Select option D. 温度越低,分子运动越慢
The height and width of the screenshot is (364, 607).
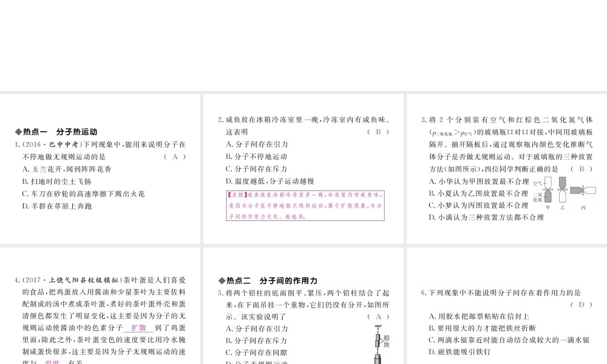pos(270,181)
